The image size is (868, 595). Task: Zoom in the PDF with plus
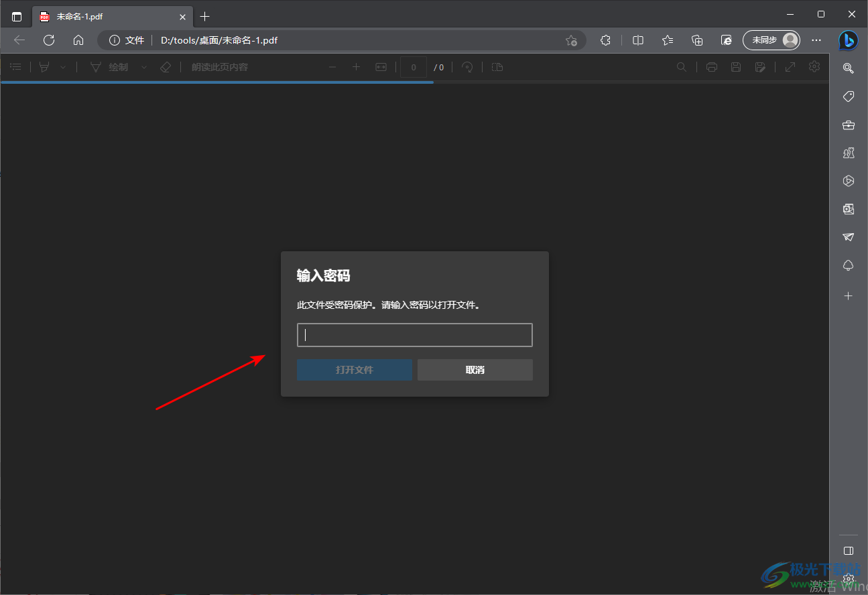pos(357,67)
